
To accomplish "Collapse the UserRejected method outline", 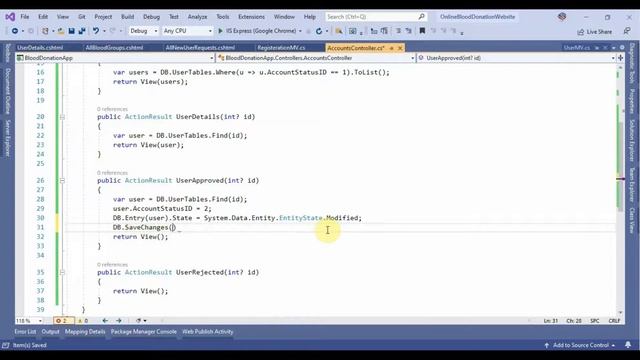I will point(62,272).
